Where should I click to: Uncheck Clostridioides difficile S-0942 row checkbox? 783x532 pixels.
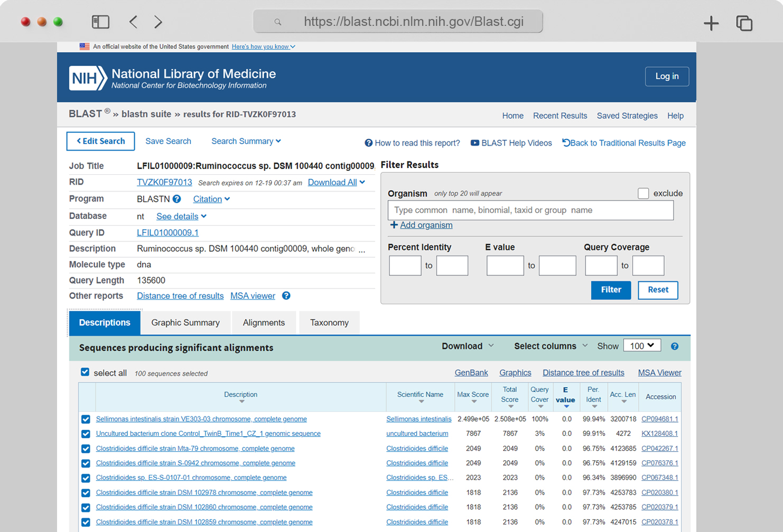point(86,463)
